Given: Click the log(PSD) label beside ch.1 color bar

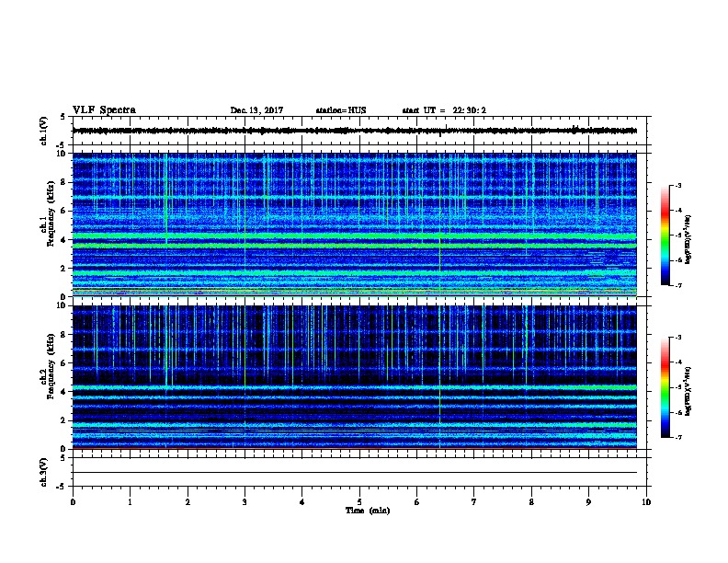Looking at the screenshot, I should click(x=688, y=239).
